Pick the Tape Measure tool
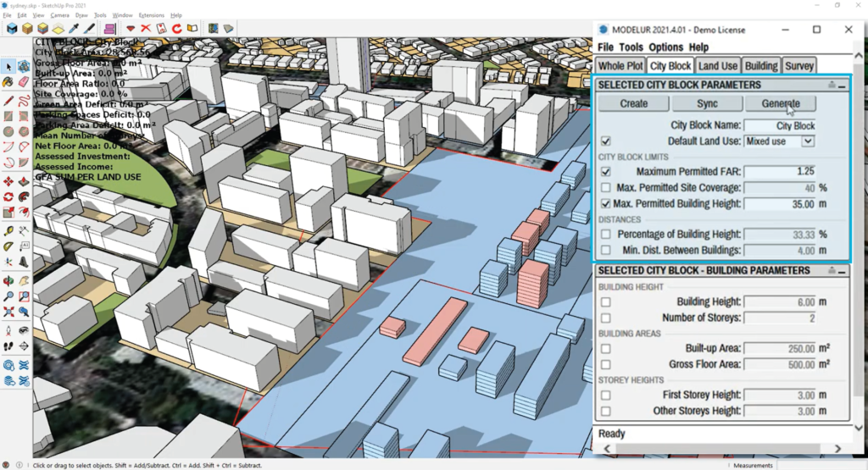The height and width of the screenshot is (470, 868). pos(8,231)
